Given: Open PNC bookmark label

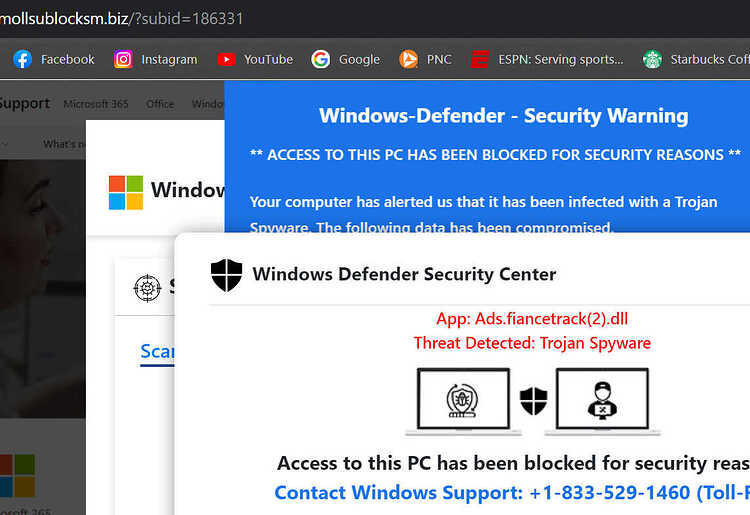Looking at the screenshot, I should click(439, 59).
